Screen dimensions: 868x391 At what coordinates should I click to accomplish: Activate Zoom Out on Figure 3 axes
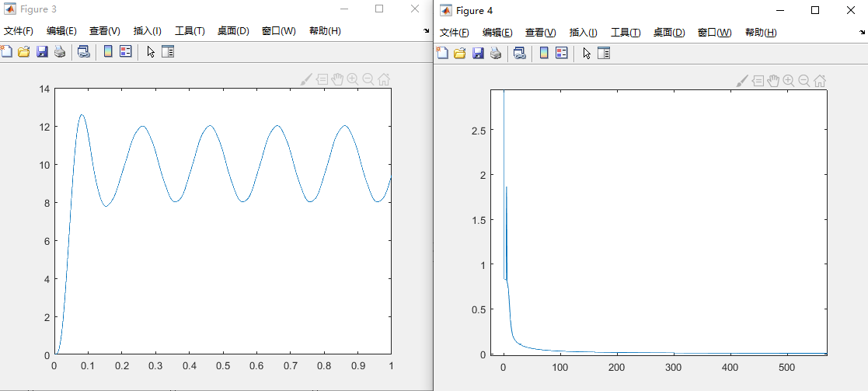368,80
